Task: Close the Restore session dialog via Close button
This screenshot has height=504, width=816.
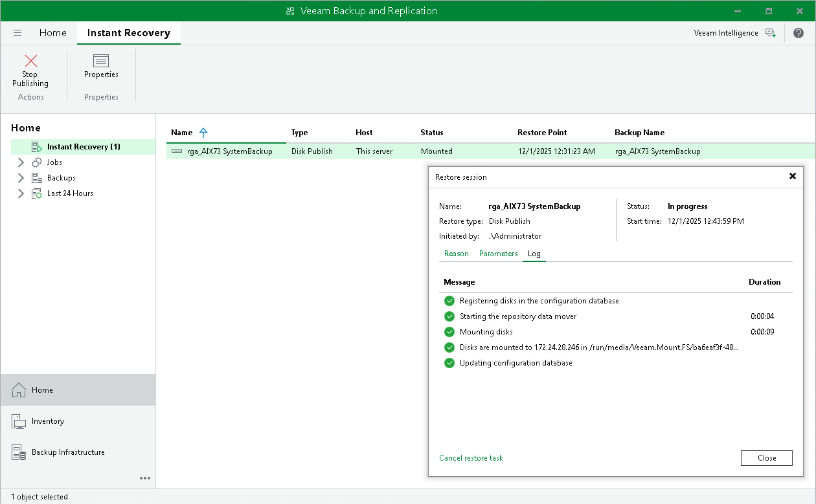Action: (x=767, y=458)
